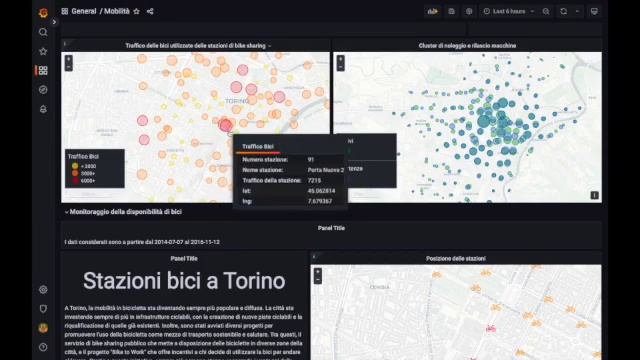Click the lat value 45.062814

pos(321,191)
